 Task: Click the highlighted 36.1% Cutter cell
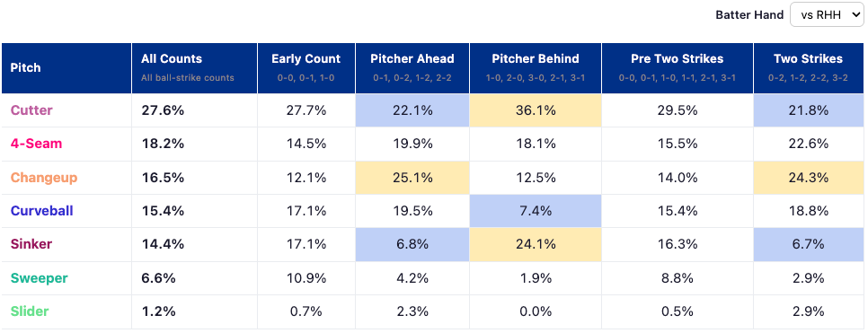(x=536, y=110)
